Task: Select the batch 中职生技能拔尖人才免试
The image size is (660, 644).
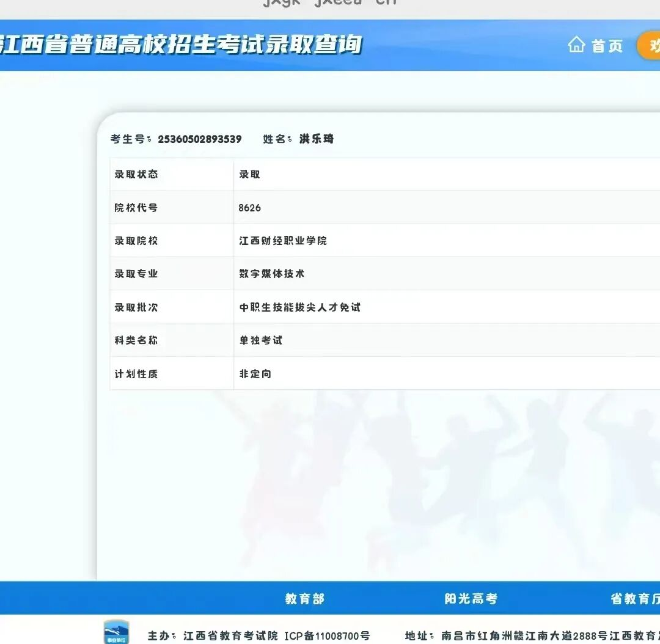Action: tap(299, 307)
